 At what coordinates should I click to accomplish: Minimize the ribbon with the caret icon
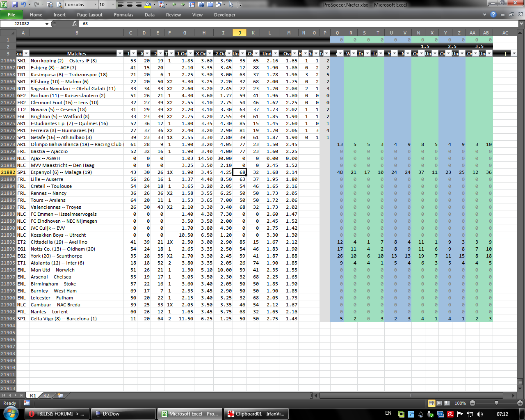coord(485,14)
